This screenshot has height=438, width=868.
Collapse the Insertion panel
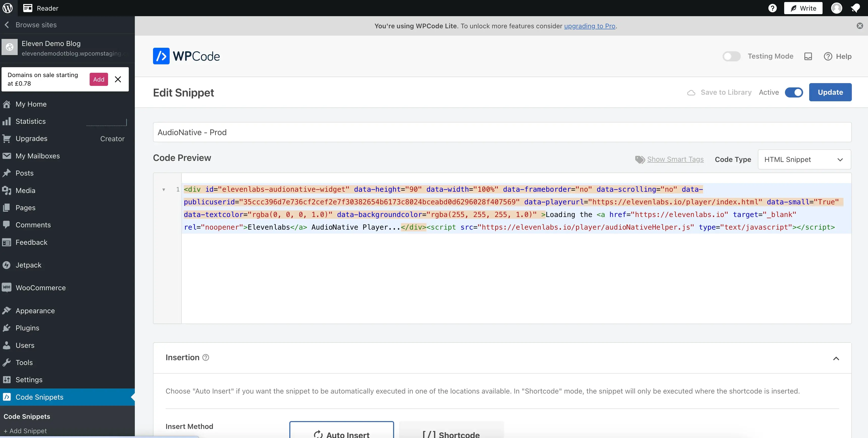click(x=836, y=358)
